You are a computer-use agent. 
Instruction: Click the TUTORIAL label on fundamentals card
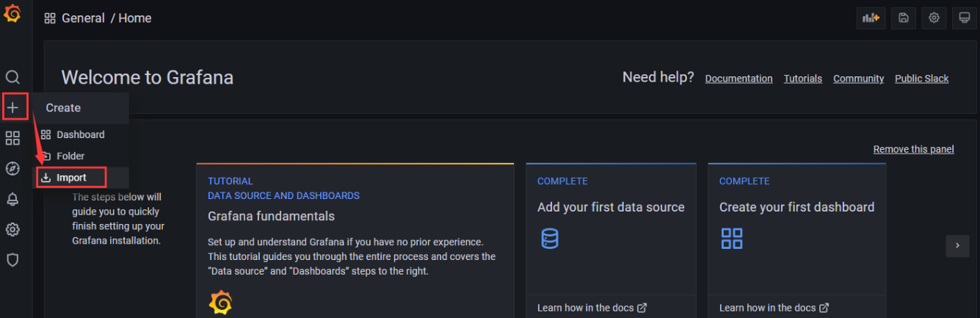click(231, 181)
